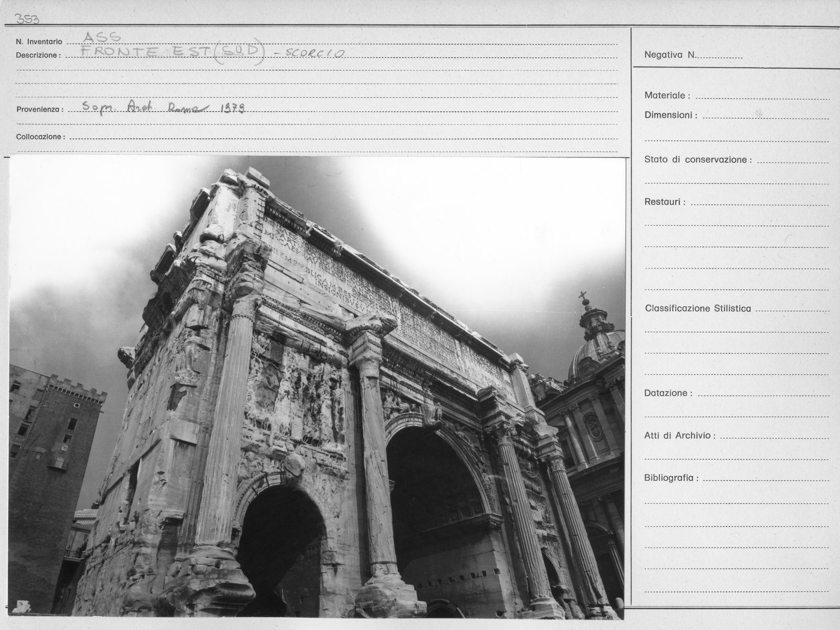
Task: Click the Classificazione Stilistica label
Action: click(x=698, y=309)
